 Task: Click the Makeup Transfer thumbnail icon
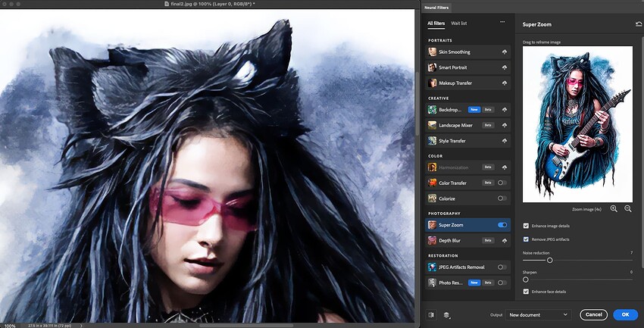click(x=432, y=83)
